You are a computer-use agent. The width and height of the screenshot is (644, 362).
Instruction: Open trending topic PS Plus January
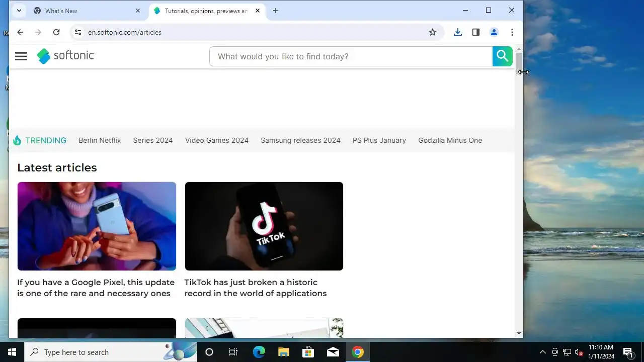(x=379, y=140)
